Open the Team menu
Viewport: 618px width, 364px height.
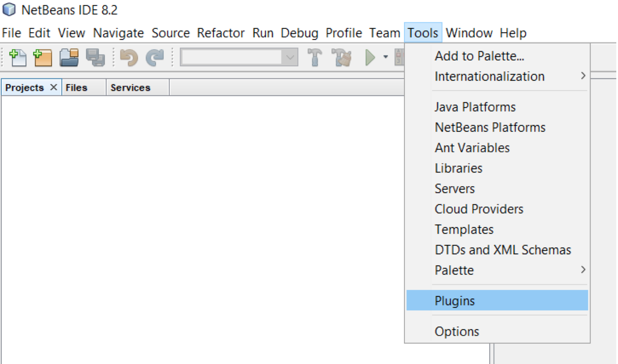[x=385, y=33]
